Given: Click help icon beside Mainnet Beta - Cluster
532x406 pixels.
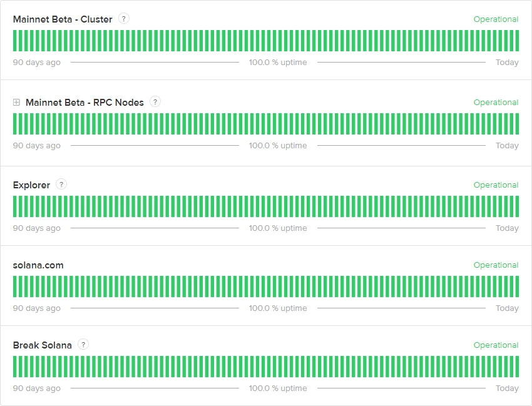Looking at the screenshot, I should (x=124, y=19).
